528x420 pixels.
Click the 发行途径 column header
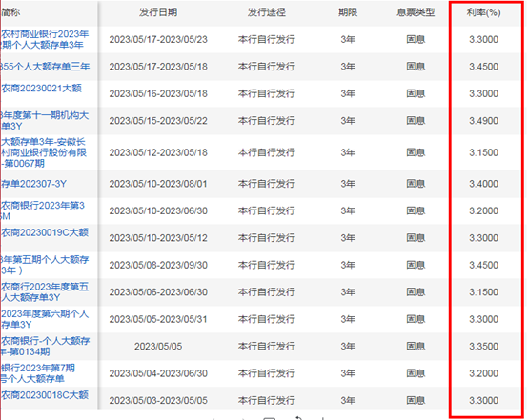pos(267,12)
